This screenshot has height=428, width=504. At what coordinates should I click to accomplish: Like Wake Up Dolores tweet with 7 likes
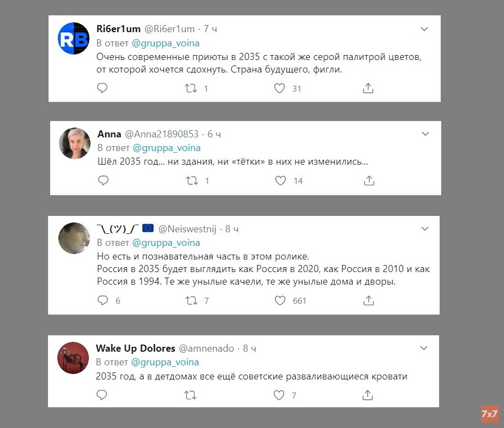pos(279,395)
